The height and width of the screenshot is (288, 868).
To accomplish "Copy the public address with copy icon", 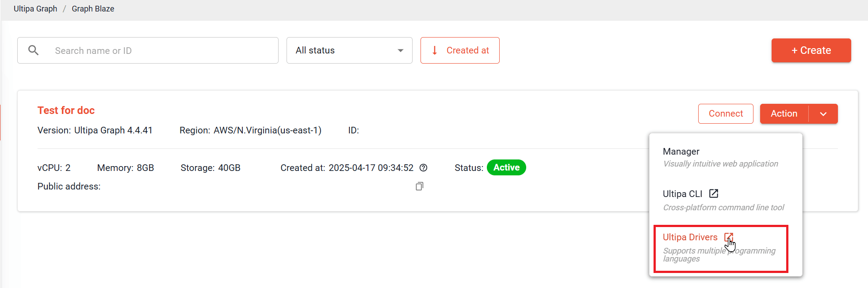I will (419, 186).
